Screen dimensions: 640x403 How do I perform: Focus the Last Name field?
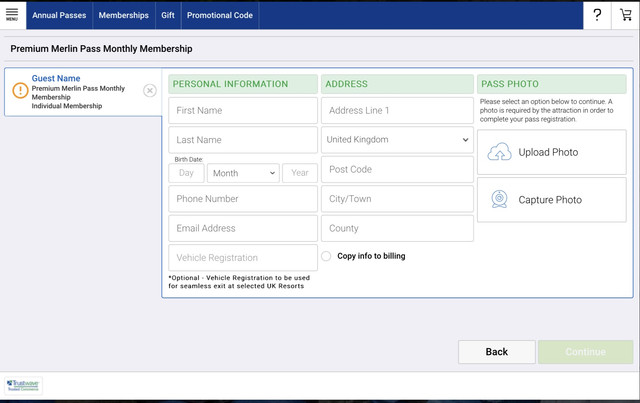(x=243, y=140)
